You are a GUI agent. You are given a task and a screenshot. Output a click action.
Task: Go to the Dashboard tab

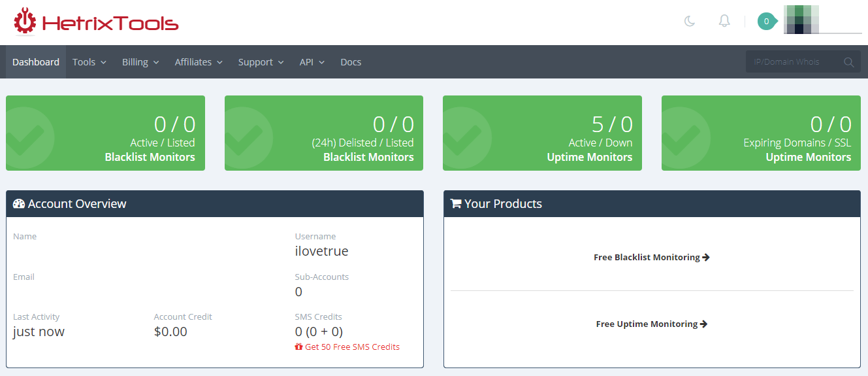click(x=36, y=62)
